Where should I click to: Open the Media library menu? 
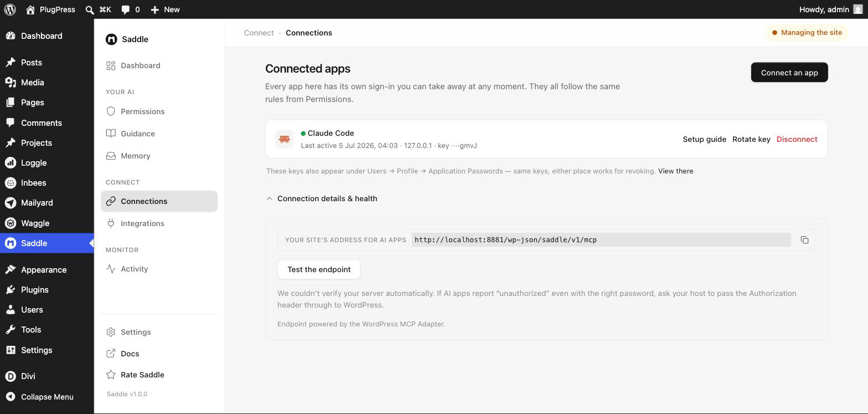47,83
